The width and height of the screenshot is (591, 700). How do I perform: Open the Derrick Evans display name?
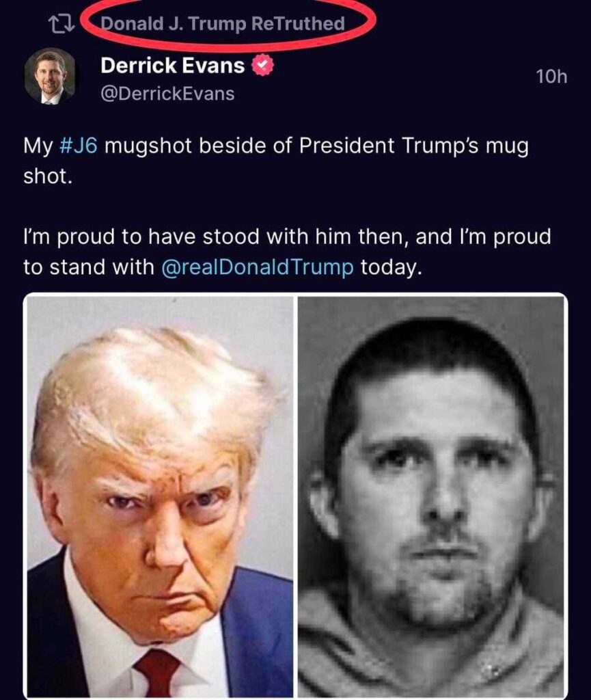point(173,66)
